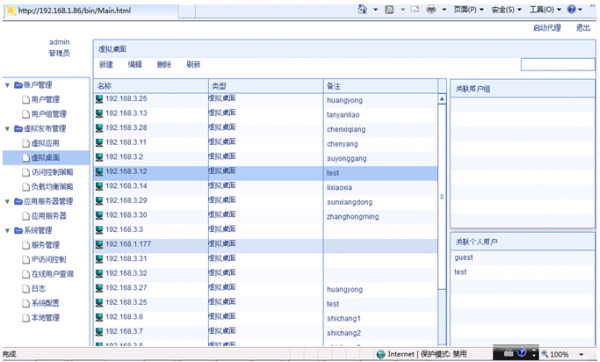
Task: Open the dropdown arrow next to Help icon
Action: point(580,10)
